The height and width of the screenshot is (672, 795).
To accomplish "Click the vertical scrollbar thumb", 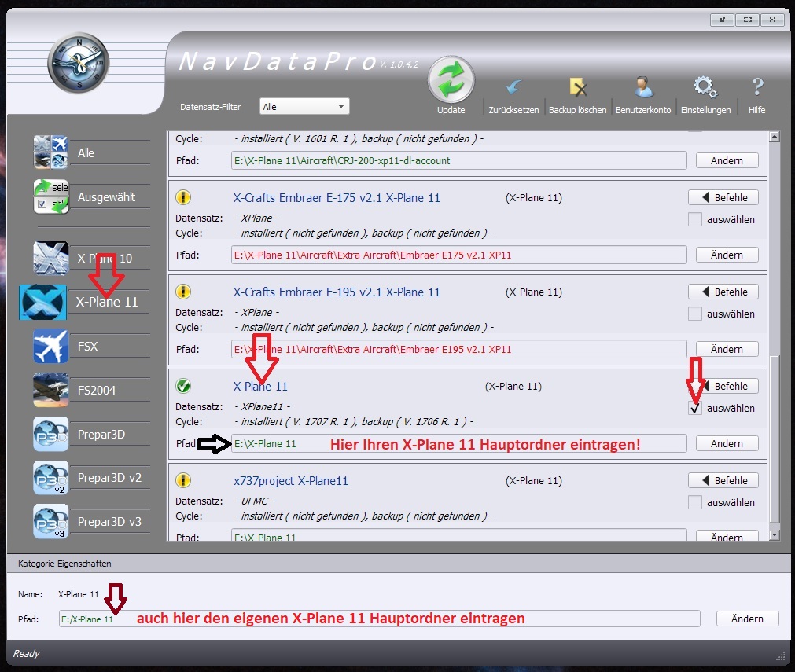I will [775, 440].
